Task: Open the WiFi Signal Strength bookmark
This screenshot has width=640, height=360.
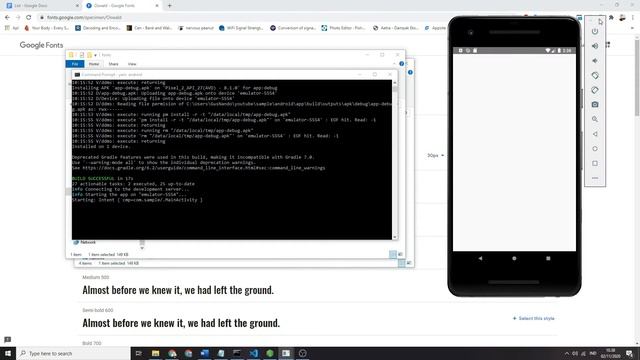Action: [241, 28]
